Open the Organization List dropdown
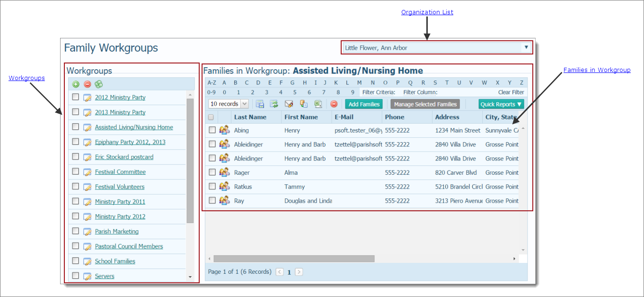This screenshot has height=297, width=644. pos(526,47)
